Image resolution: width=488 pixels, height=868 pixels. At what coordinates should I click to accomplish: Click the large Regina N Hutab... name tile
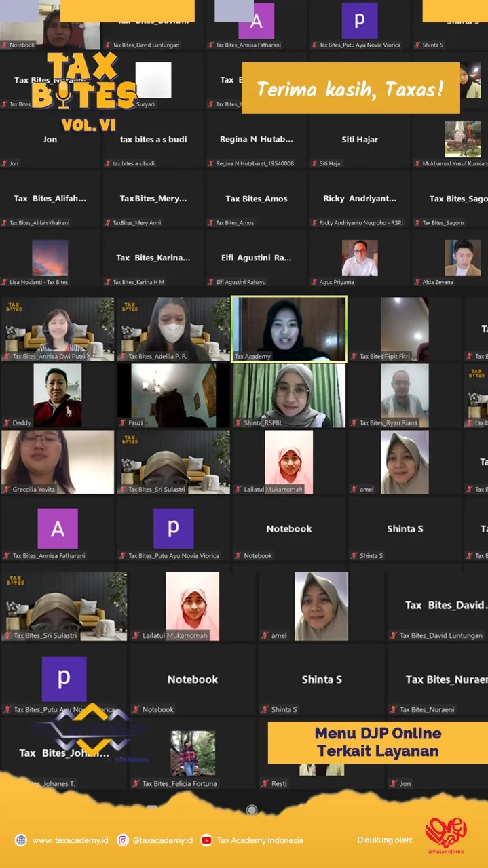coord(257,139)
